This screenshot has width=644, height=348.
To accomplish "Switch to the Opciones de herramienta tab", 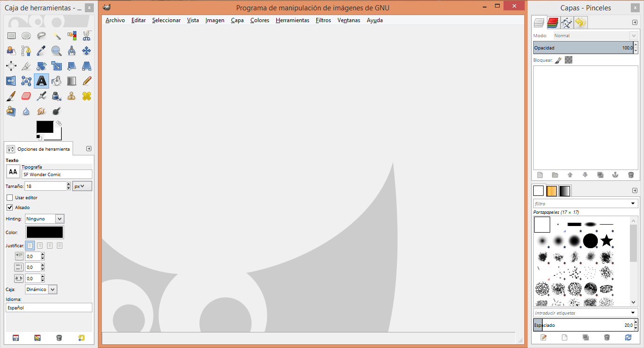I will pos(38,148).
